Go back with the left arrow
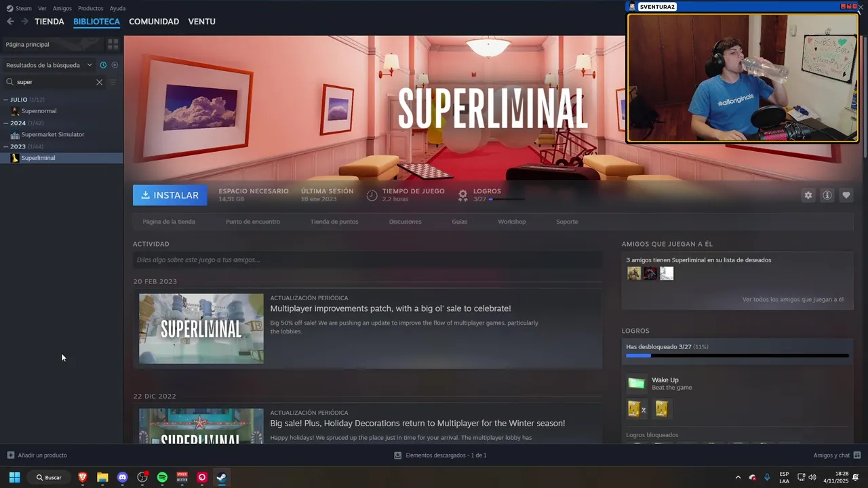868x488 pixels. pyautogui.click(x=10, y=22)
